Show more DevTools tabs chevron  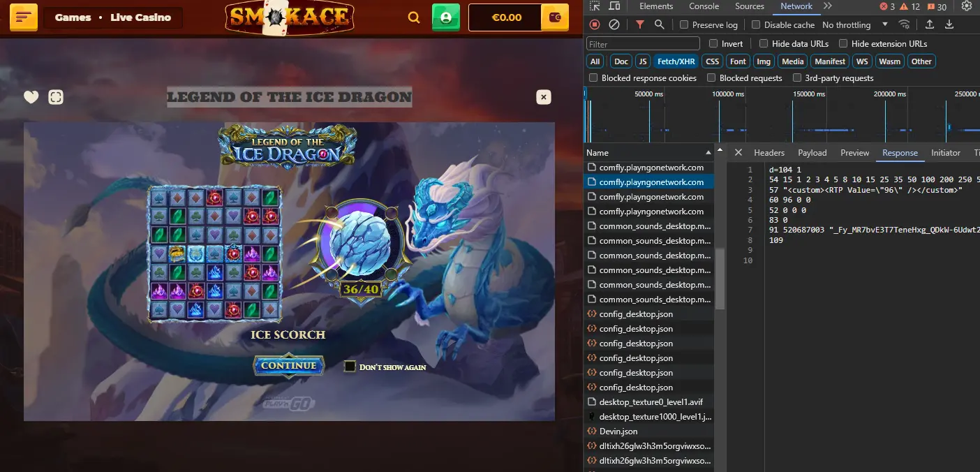tap(828, 6)
